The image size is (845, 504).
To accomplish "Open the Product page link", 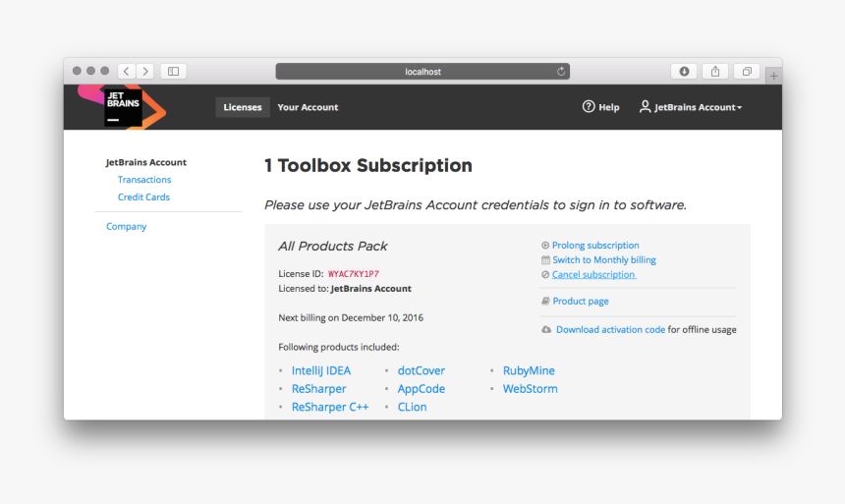I will (x=581, y=301).
